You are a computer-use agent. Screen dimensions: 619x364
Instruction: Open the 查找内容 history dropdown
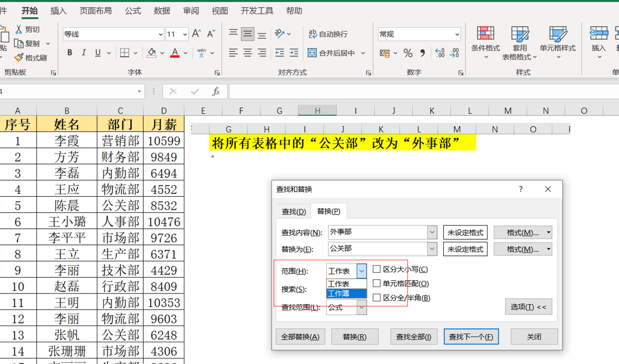click(x=432, y=233)
